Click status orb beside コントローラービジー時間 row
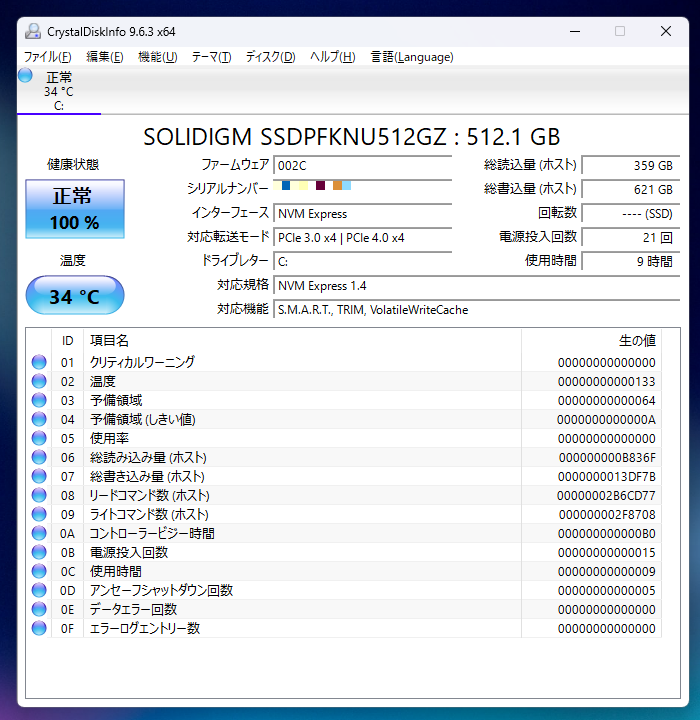Image resolution: width=700 pixels, height=720 pixels. click(x=39, y=534)
